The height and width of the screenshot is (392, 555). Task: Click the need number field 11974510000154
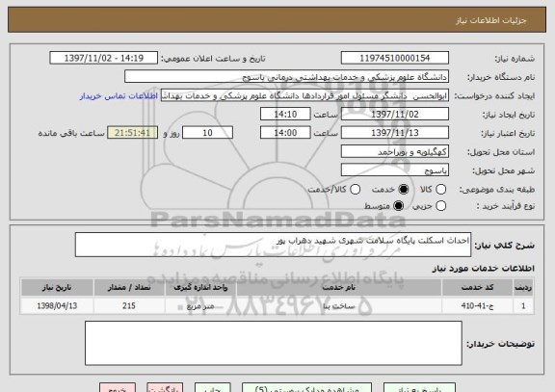coord(395,58)
